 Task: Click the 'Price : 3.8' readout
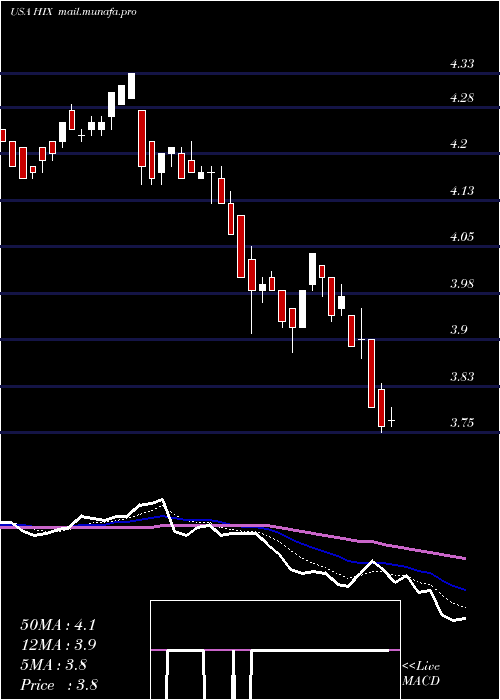point(59,684)
